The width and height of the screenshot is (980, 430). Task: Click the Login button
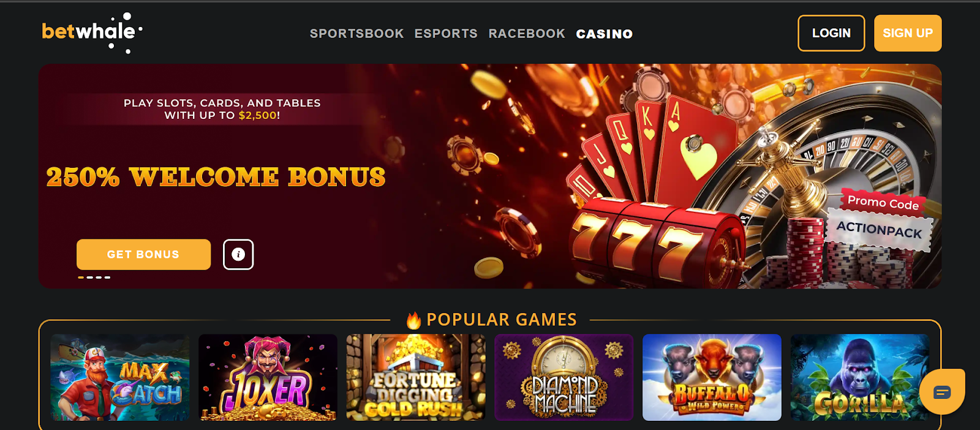[831, 33]
